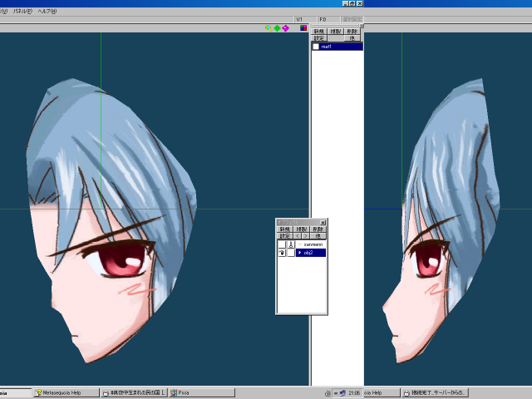Click 削除 in the object panel
Screen dimensions: 532x399
click(x=318, y=229)
